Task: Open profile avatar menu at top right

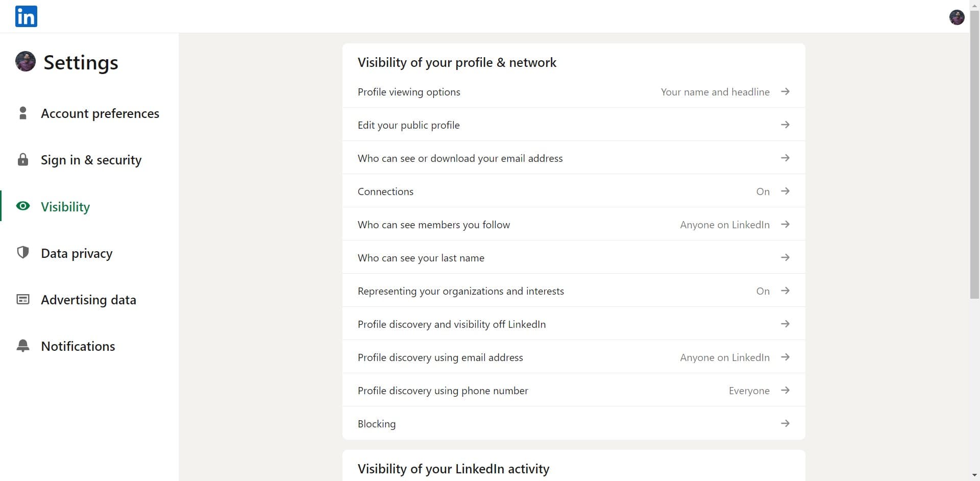Action: [x=957, y=17]
